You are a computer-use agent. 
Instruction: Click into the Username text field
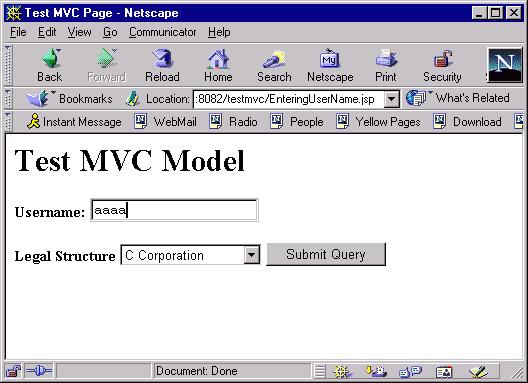coord(174,210)
